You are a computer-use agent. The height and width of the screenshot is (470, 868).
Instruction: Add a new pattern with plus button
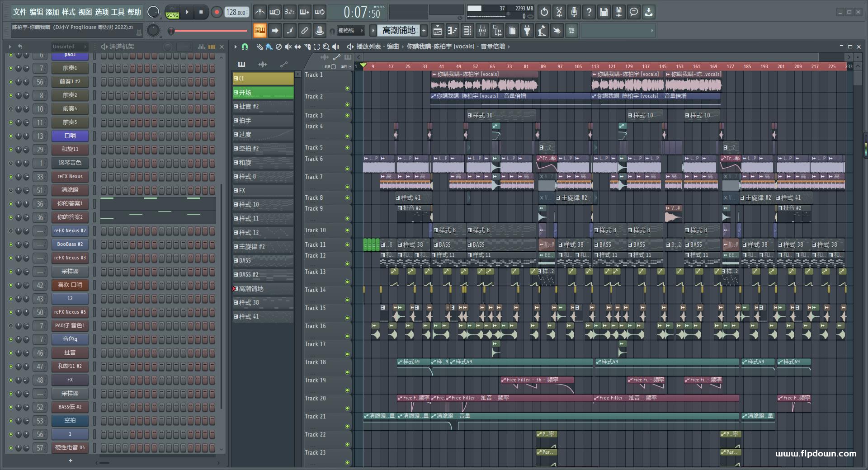tap(424, 31)
